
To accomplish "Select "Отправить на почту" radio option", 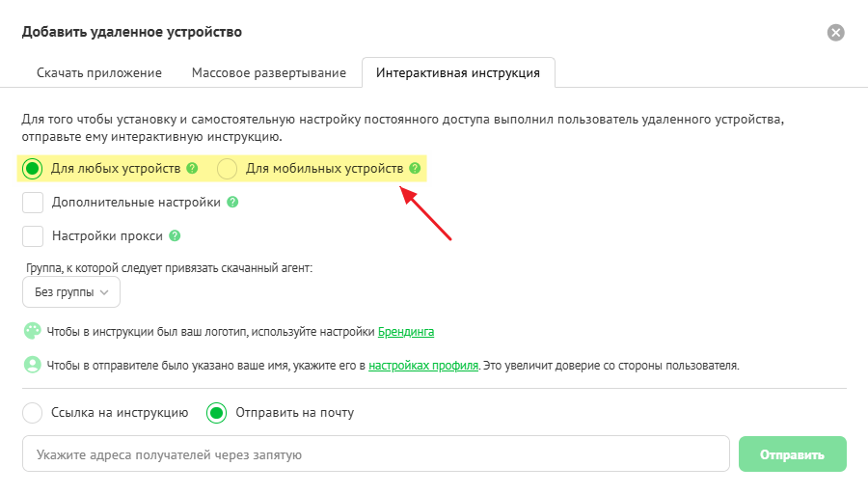I will pos(217,413).
